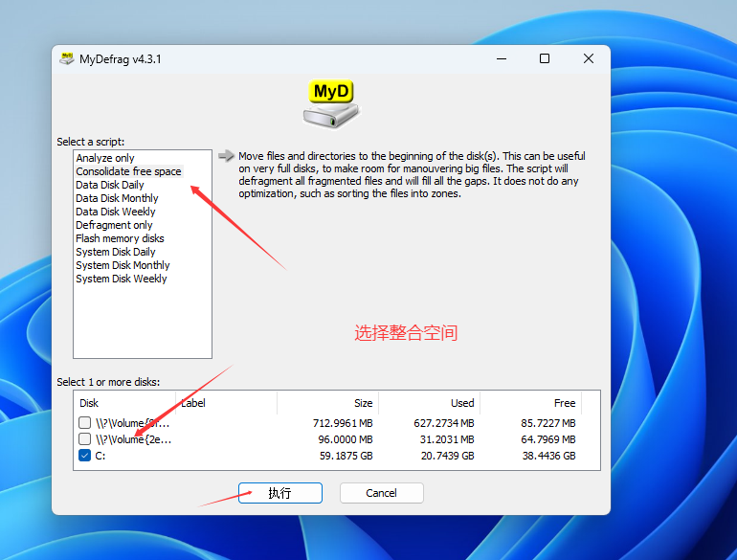Select the Analyze only script
Image resolution: width=737 pixels, height=560 pixels.
click(105, 158)
